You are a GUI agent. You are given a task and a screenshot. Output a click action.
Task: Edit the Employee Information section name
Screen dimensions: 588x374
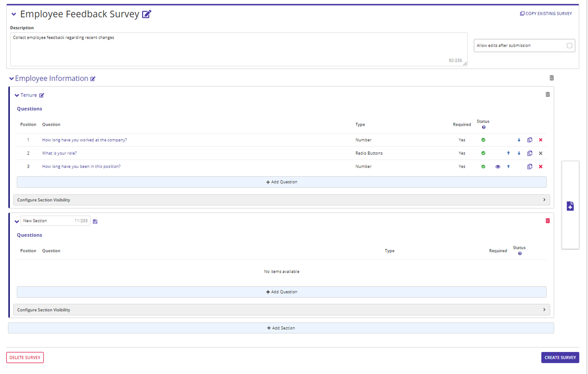point(93,79)
